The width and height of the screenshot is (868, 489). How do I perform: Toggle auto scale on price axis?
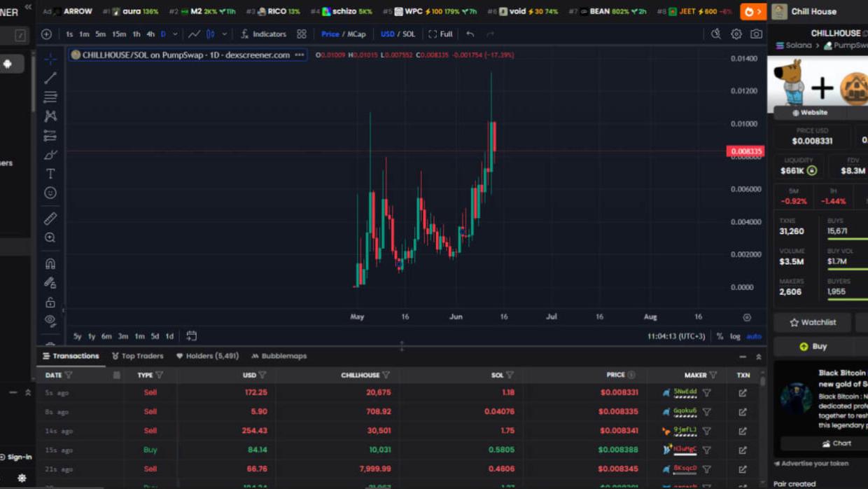[754, 336]
